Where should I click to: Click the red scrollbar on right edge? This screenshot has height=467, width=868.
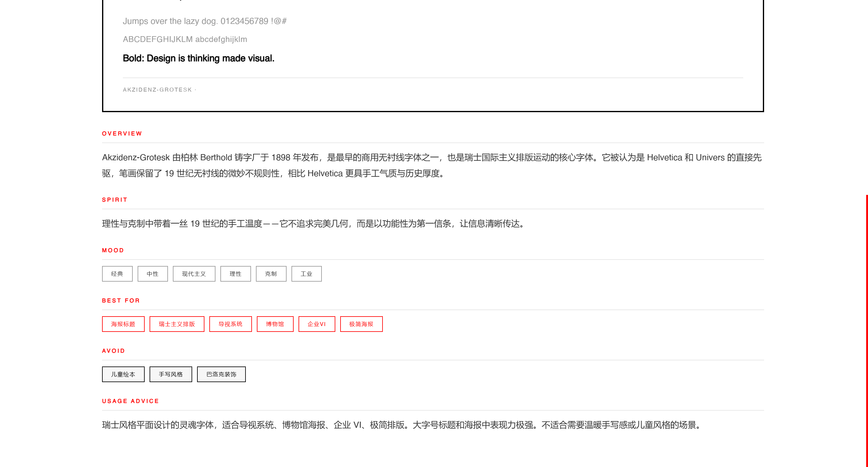pyautogui.click(x=866, y=330)
